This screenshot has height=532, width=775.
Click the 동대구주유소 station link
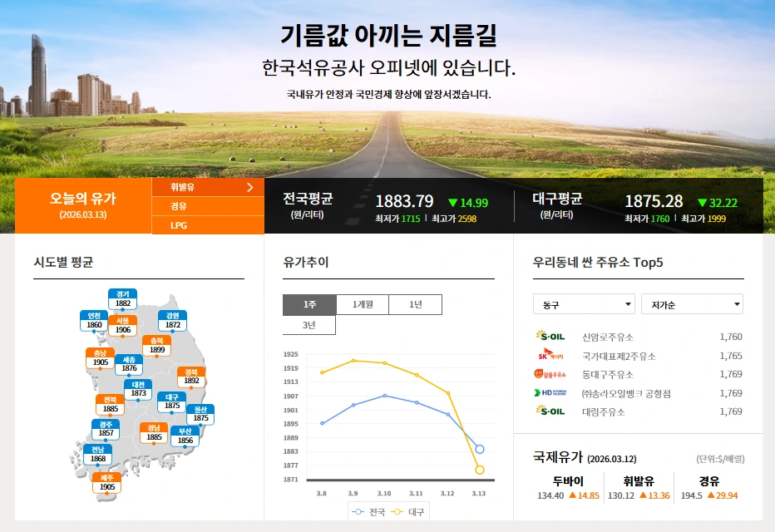click(608, 374)
